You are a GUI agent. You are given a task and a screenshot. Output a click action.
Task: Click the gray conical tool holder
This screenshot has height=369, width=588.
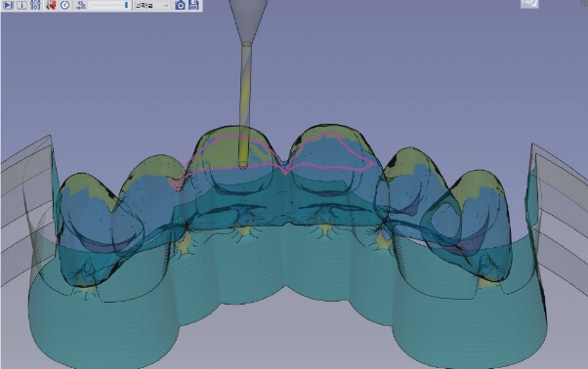(x=247, y=20)
